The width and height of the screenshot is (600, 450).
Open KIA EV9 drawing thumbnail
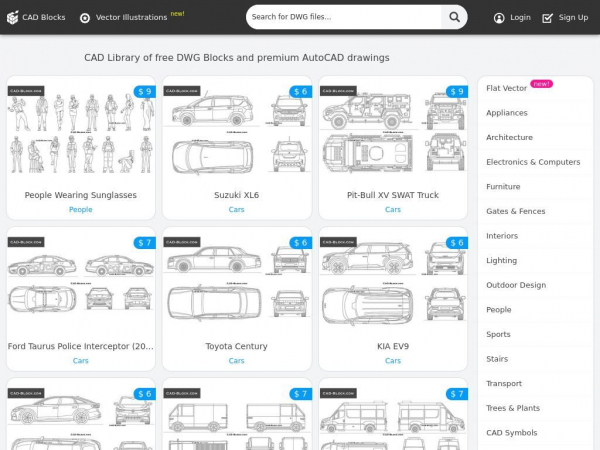[393, 285]
